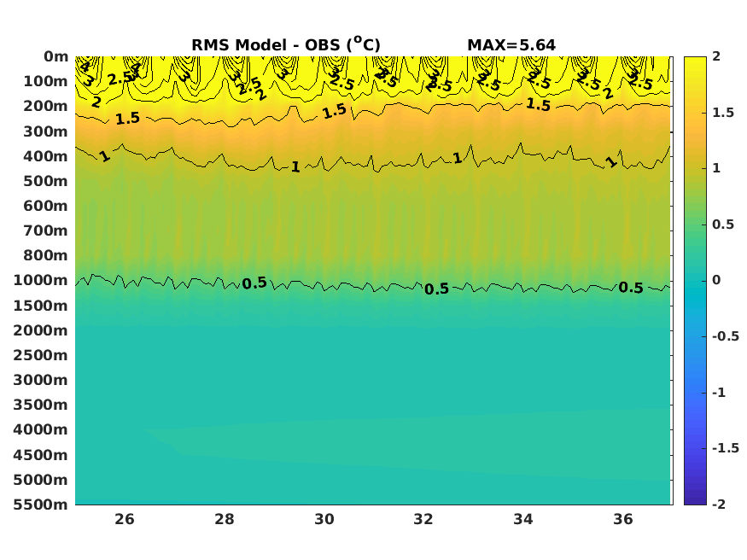Pick colorbar tick label '-0.5'
Screen dimensions: 747x560
click(x=726, y=336)
